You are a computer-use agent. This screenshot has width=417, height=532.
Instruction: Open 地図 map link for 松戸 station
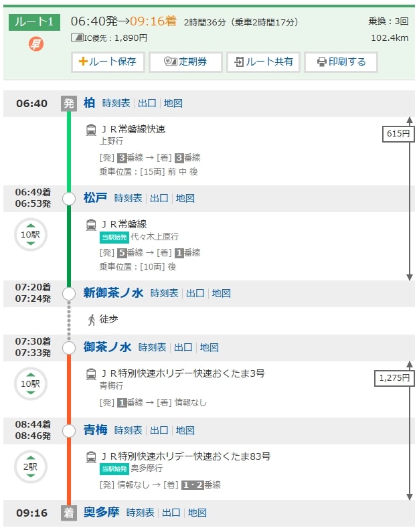coord(185,198)
